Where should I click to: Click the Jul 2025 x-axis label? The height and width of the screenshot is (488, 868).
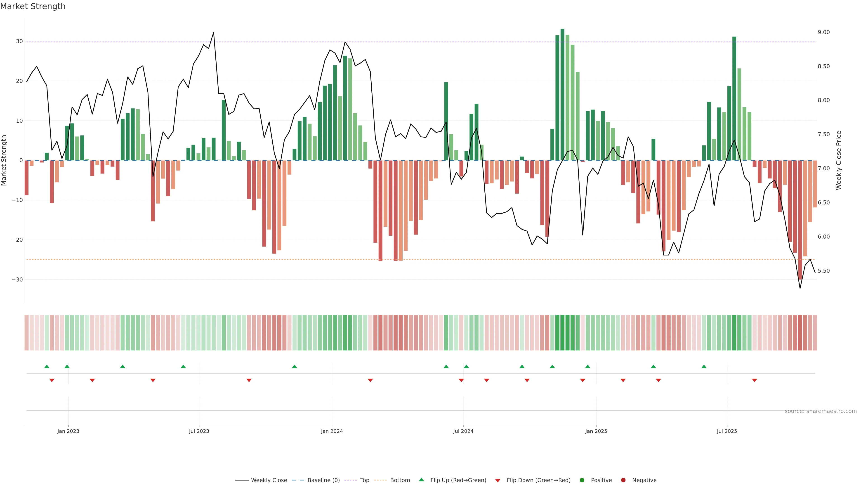[726, 431]
